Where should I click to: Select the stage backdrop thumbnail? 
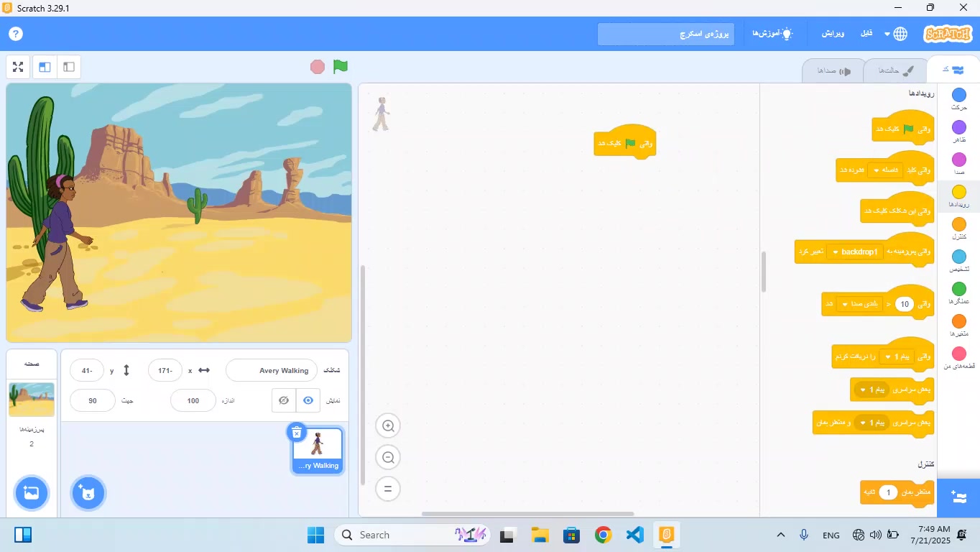click(32, 400)
